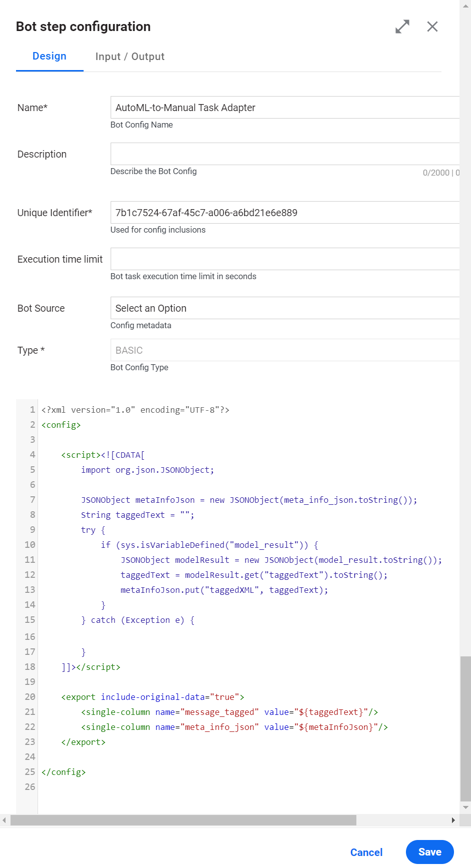Click the meta_info_json single-column line
This screenshot has height=868, width=471.
(235, 727)
